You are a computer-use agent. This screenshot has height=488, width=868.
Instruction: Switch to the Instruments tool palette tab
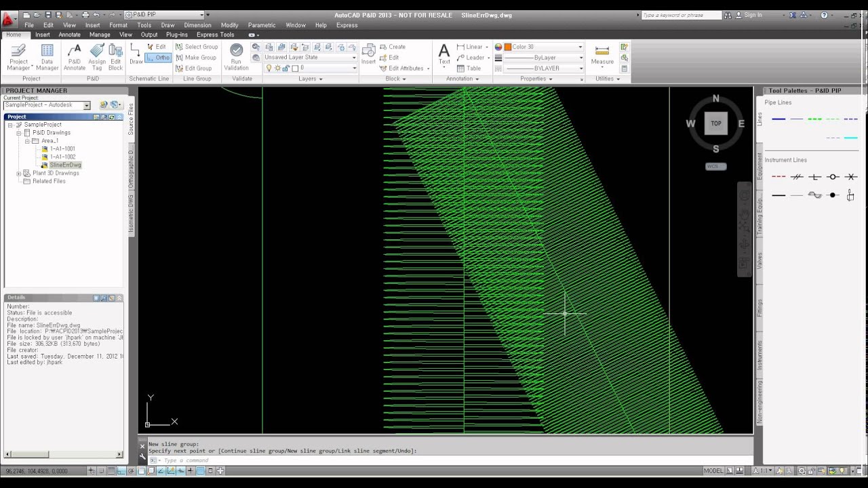click(759, 354)
